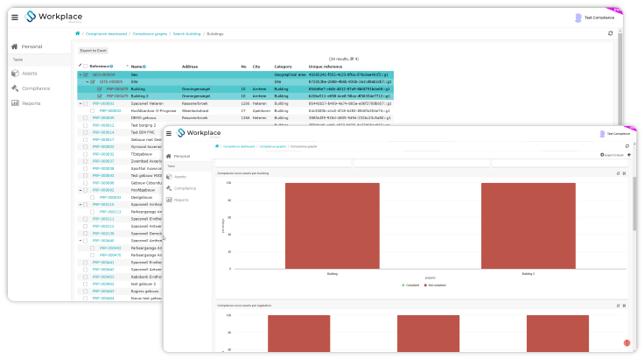
Task: Check the Hoofdgebouw row checkbox
Action: pos(86,190)
